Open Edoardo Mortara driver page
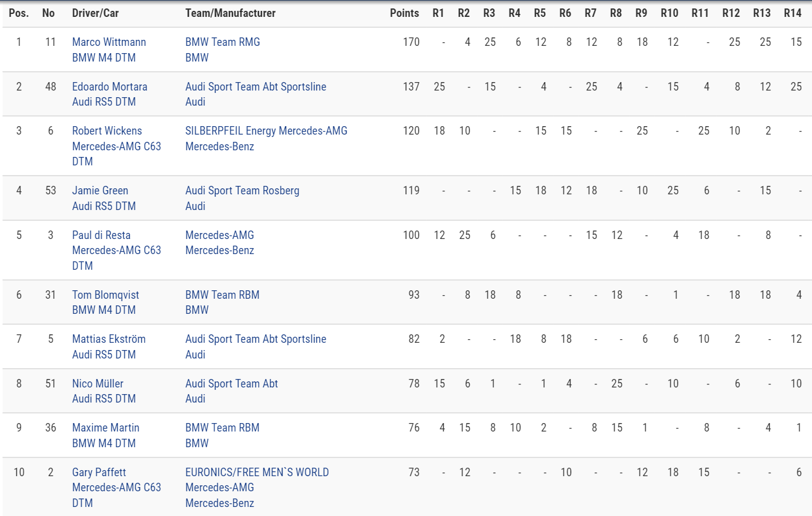Image resolution: width=812 pixels, height=516 pixels. [x=109, y=86]
